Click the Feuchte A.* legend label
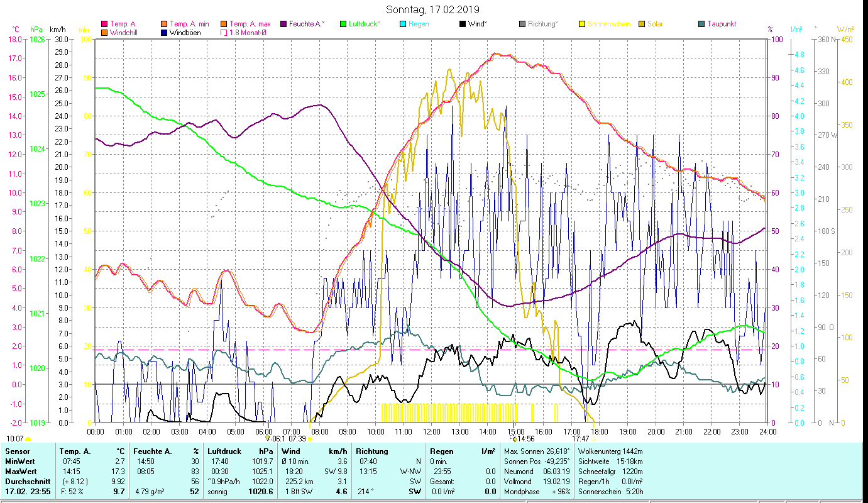868x503 pixels. (x=307, y=24)
